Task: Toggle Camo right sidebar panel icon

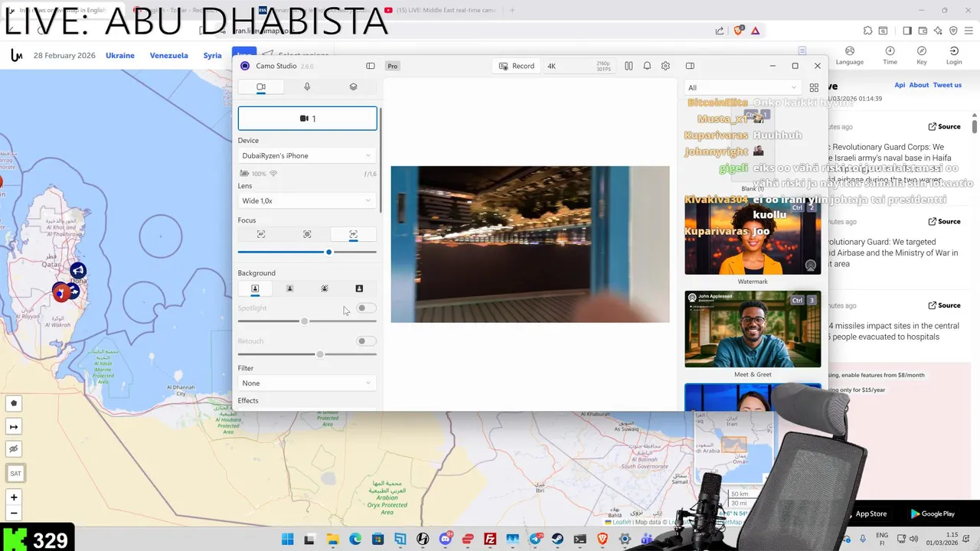Action: 690,66
